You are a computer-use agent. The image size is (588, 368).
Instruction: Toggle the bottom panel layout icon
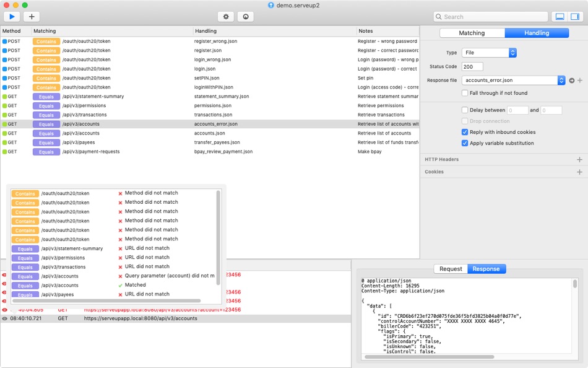point(560,17)
